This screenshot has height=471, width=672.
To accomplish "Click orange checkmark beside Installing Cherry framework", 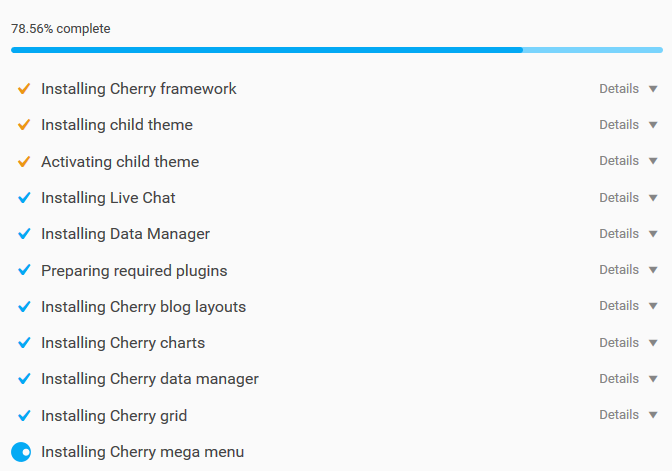I will 24,89.
